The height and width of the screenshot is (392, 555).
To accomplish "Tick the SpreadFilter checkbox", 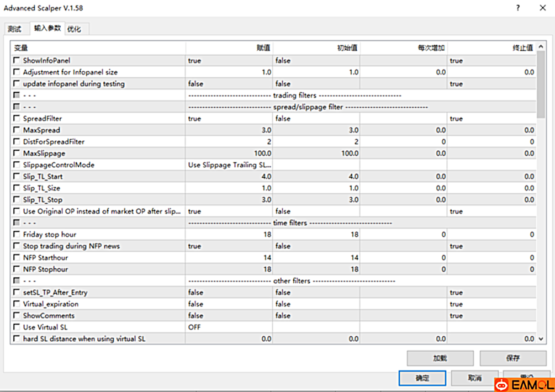I will click(x=17, y=119).
